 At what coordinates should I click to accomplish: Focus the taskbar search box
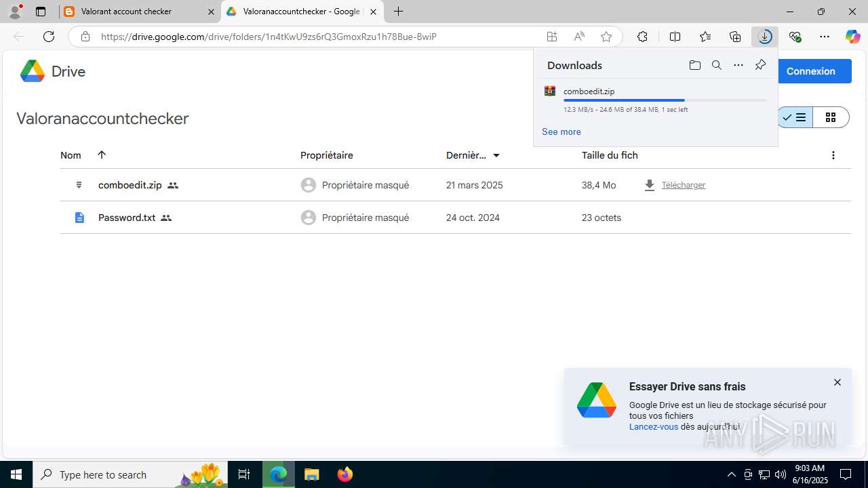[x=130, y=474]
